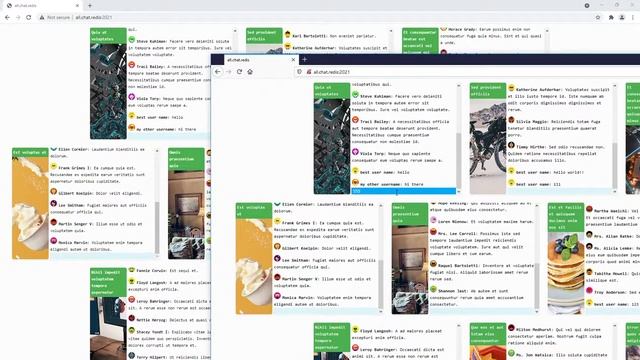This screenshot has width=640, height=360.
Task: Close the Chrome all.chat.redis tab
Action: coord(77,6)
